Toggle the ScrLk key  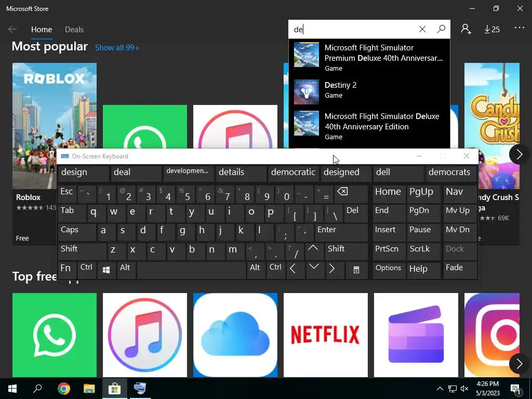423,251
